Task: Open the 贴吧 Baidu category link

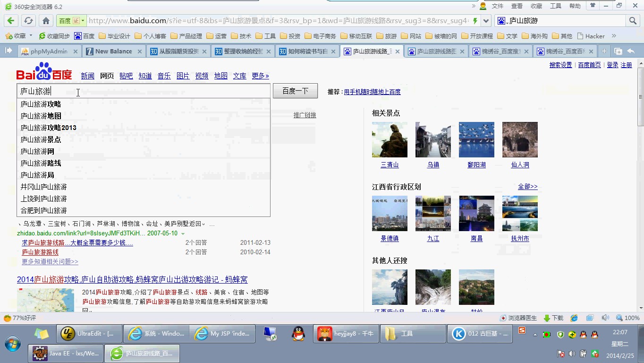Action: (126, 76)
